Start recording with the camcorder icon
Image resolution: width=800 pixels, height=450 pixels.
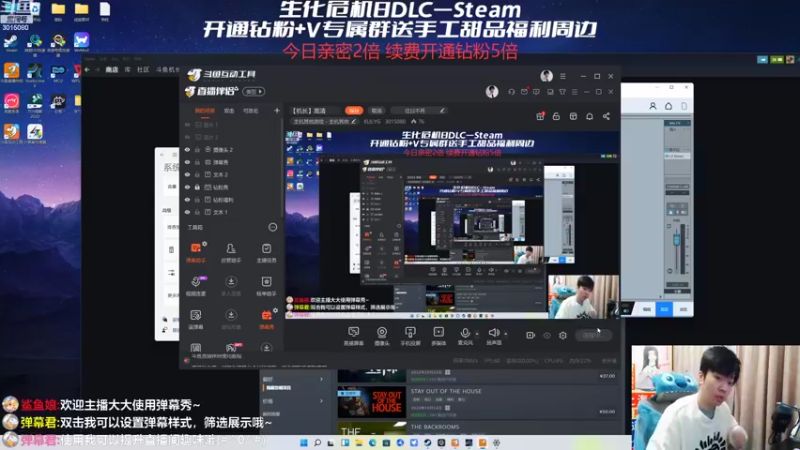point(531,335)
